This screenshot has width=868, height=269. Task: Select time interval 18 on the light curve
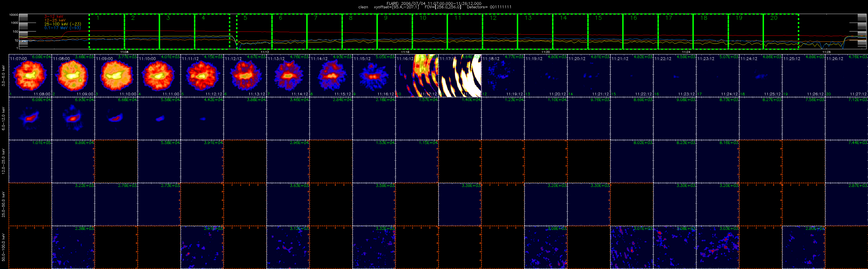711,31
